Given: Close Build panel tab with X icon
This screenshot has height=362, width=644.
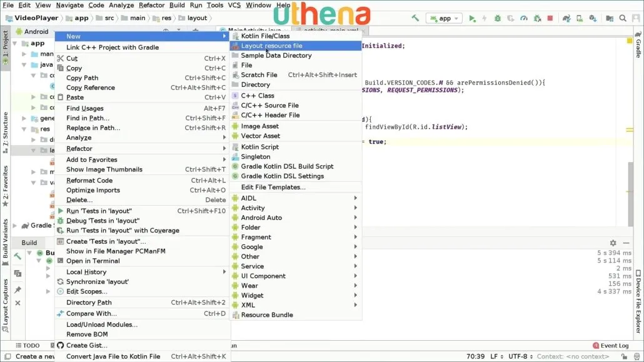Looking at the screenshot, I should [18, 303].
